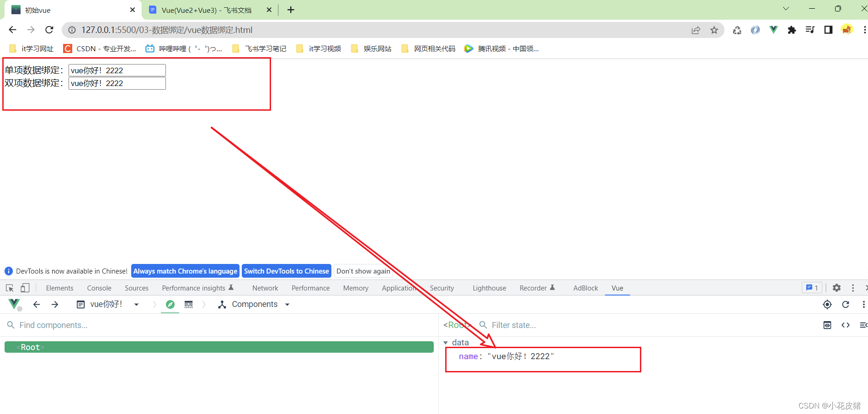Select the inspect element picker tool
Screen dimensions: 868x414
point(10,288)
